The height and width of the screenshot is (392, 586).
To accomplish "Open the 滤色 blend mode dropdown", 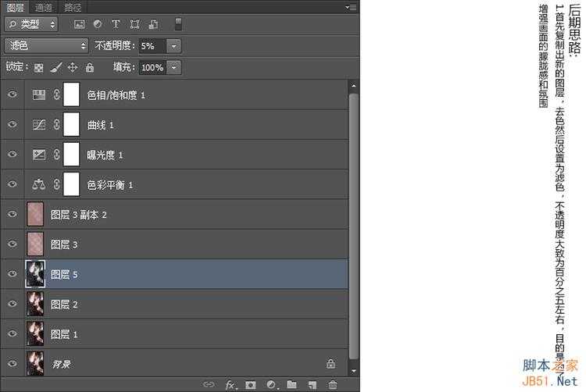I will point(45,46).
